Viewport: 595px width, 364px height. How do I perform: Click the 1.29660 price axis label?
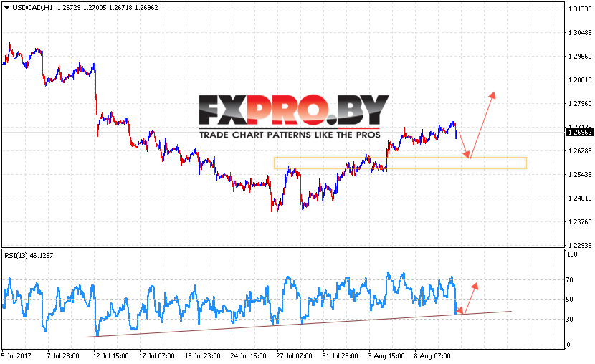point(580,56)
